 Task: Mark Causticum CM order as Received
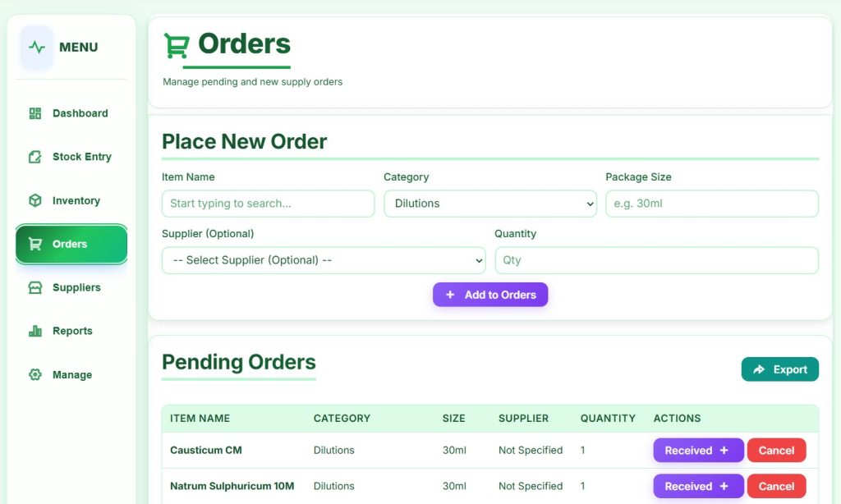(697, 450)
